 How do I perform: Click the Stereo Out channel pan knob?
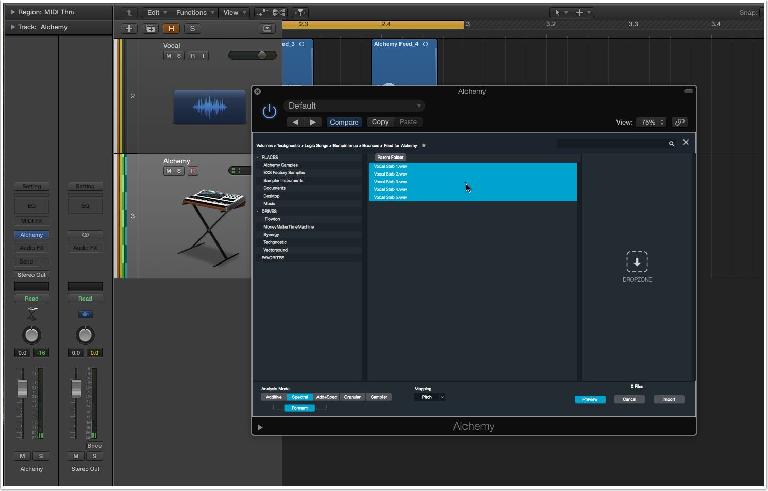pyautogui.click(x=85, y=335)
